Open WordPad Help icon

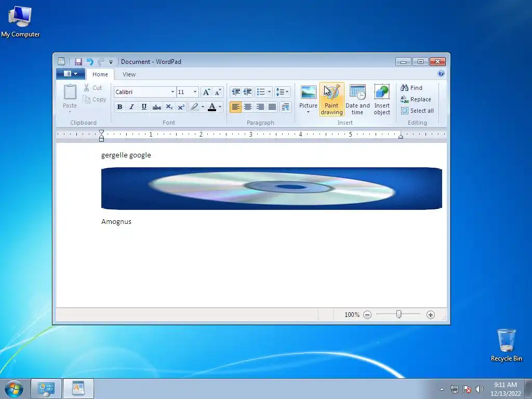[441, 74]
